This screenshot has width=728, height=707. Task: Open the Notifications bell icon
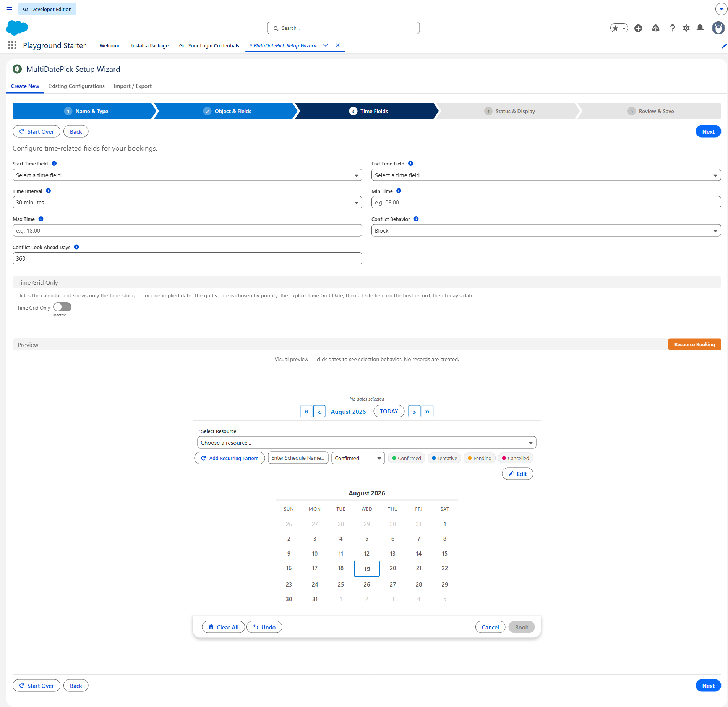[x=700, y=28]
